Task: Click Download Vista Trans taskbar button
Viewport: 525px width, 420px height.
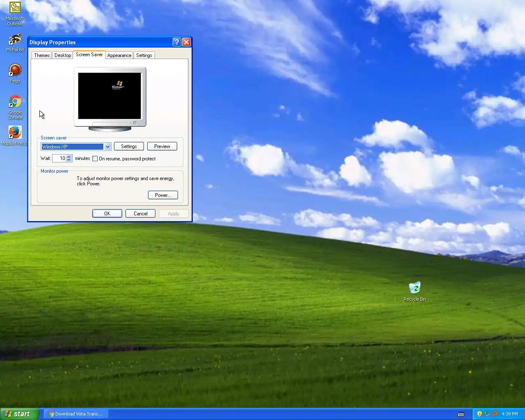Action: coord(76,414)
